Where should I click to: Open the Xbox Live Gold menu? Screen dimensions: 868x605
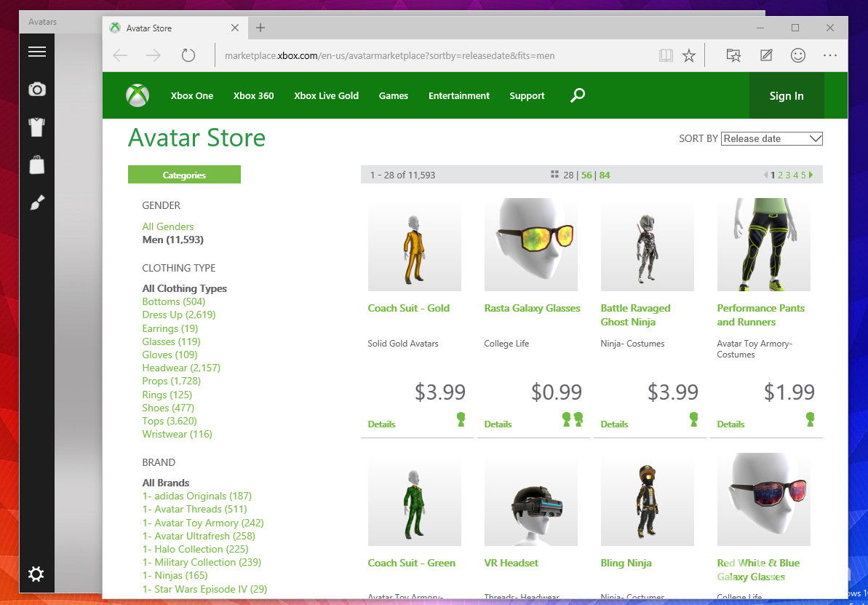click(x=326, y=96)
